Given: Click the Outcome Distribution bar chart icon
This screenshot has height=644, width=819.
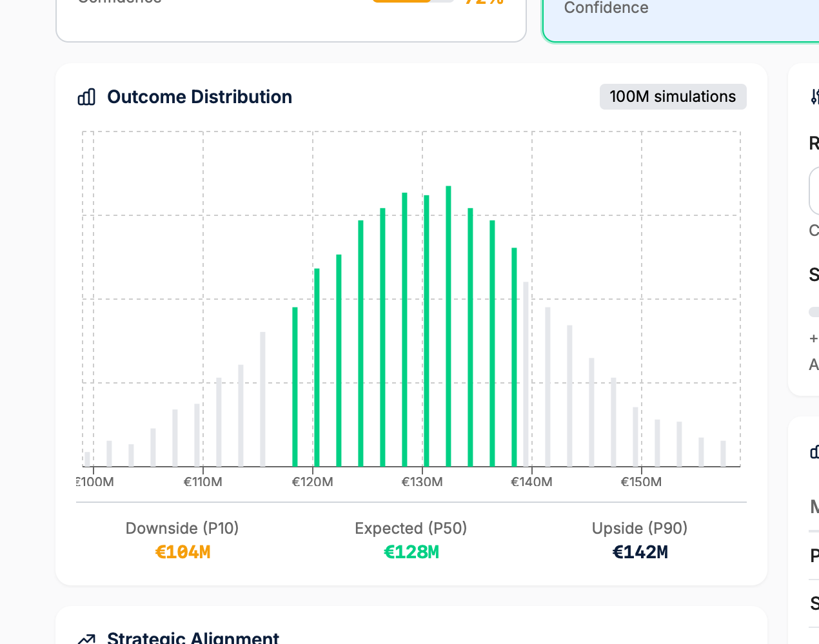Looking at the screenshot, I should 86,96.
